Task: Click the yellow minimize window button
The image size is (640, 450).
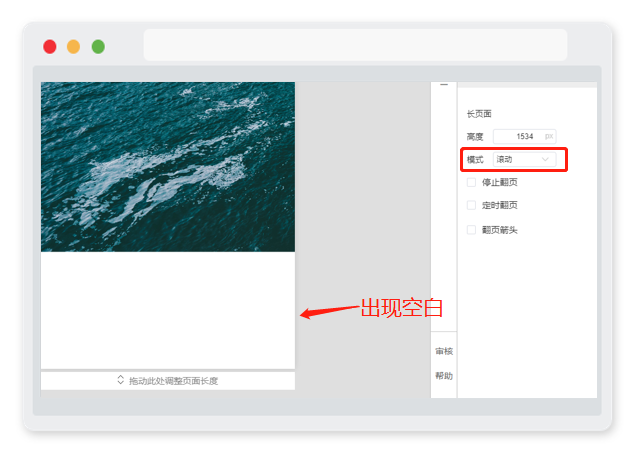Action: pos(73,47)
